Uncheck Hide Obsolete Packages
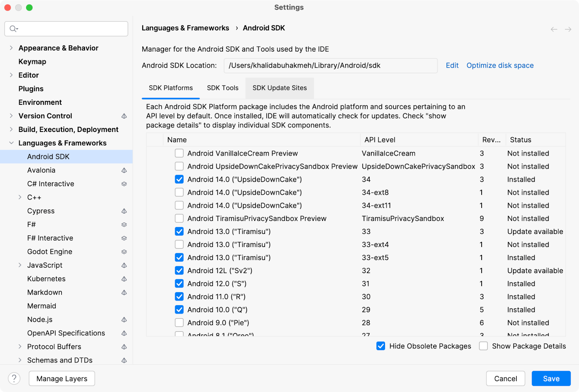The height and width of the screenshot is (392, 579). click(x=381, y=346)
